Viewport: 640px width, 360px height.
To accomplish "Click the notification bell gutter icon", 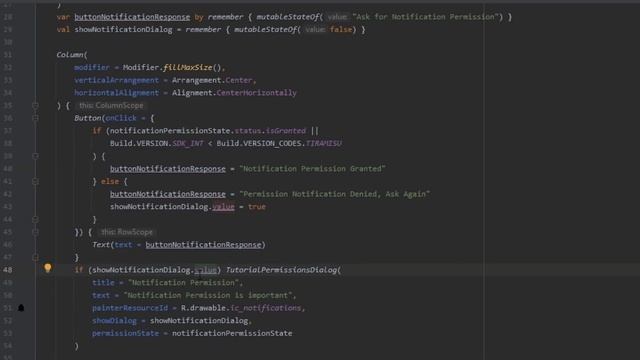I will pos(21,308).
